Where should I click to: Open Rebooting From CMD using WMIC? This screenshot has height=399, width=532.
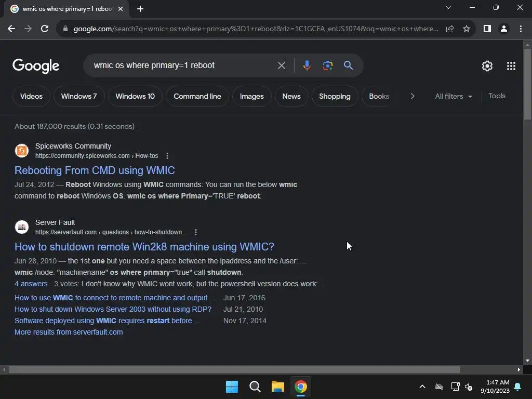point(95,170)
